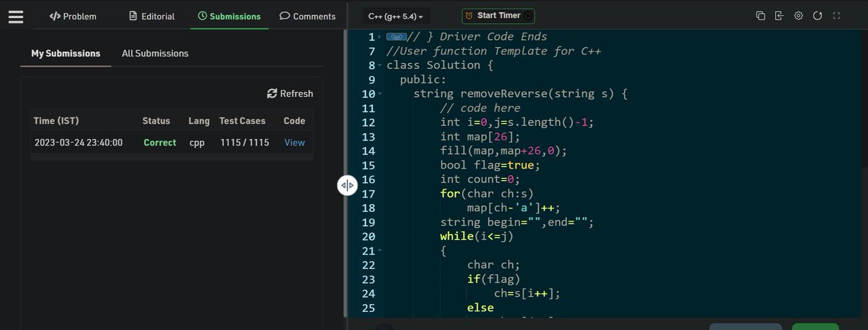Show My Submissions list

66,54
